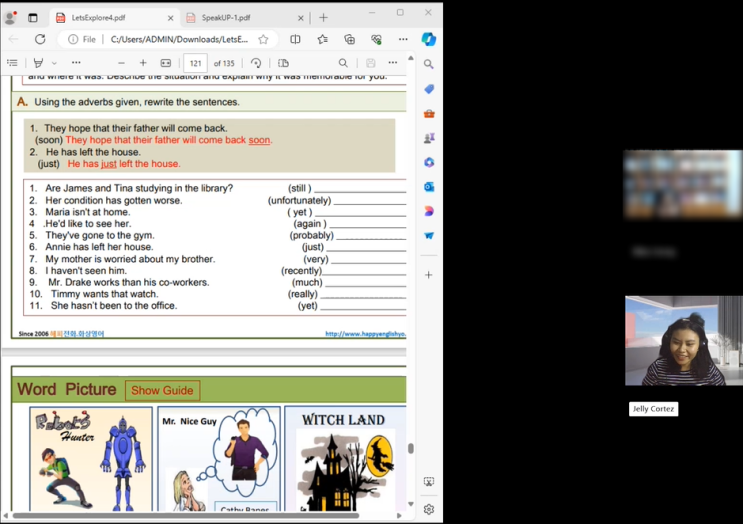Toggle split screen view
The height and width of the screenshot is (524, 743).
click(x=295, y=39)
